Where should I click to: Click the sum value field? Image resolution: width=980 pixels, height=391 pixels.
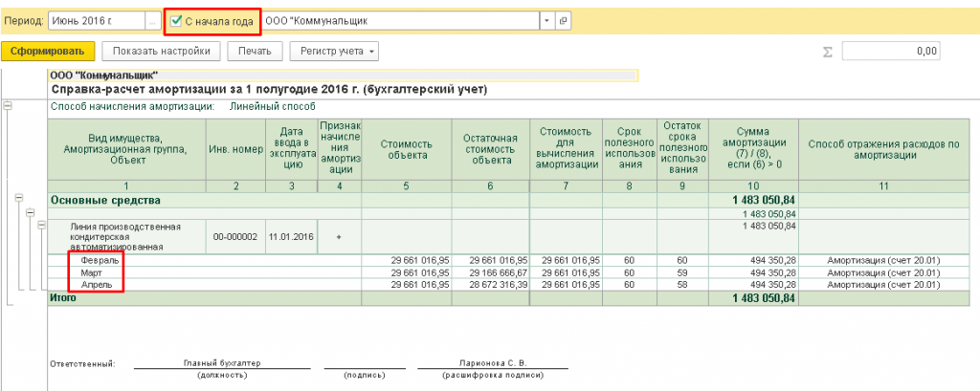pyautogui.click(x=891, y=52)
